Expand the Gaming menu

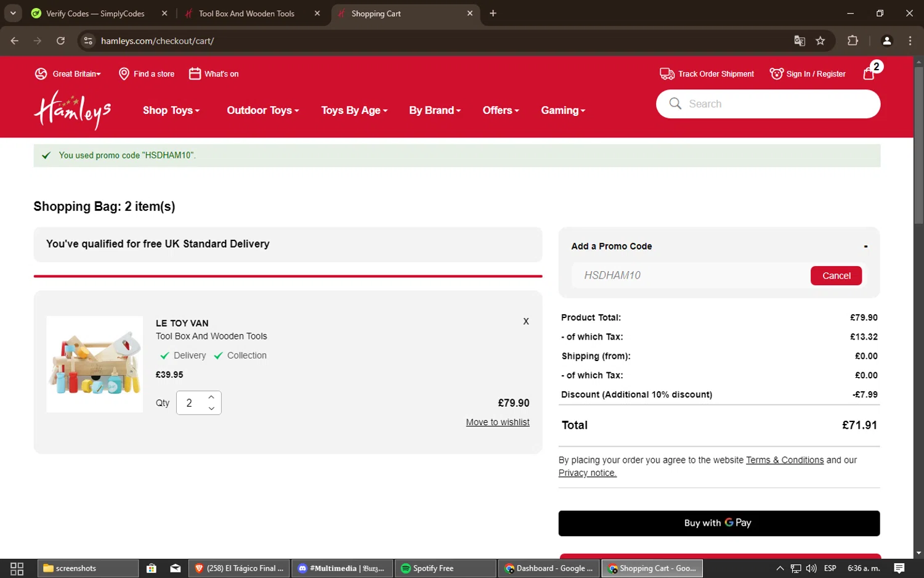[x=563, y=110]
